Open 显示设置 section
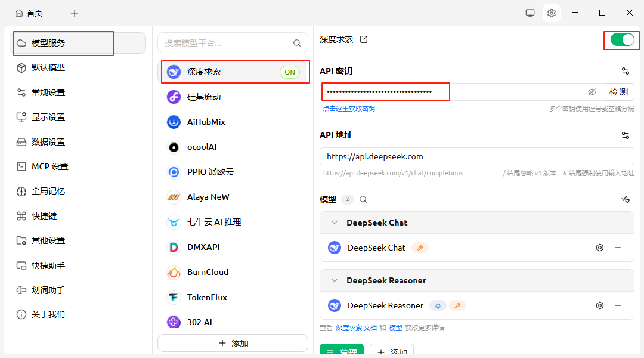This screenshot has width=644, height=358. [x=78, y=117]
